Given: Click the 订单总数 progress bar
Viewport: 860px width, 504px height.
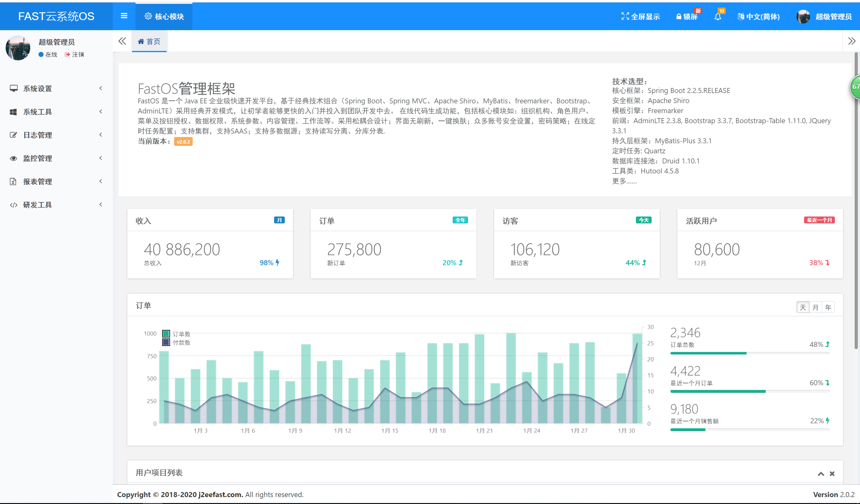Looking at the screenshot, I should click(x=750, y=353).
